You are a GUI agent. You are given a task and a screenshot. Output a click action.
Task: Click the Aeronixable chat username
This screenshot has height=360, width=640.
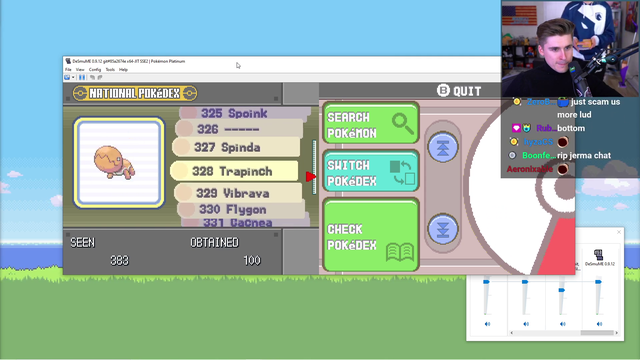click(x=530, y=169)
